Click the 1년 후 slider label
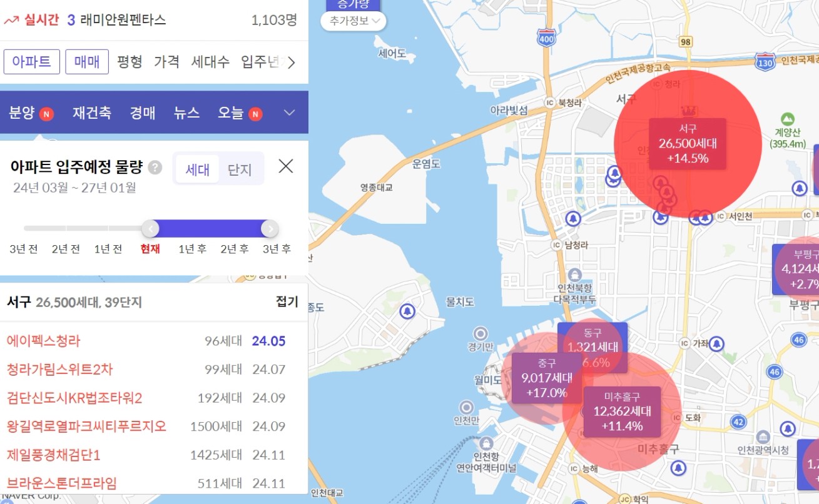Image resolution: width=819 pixels, height=504 pixels. 192,249
